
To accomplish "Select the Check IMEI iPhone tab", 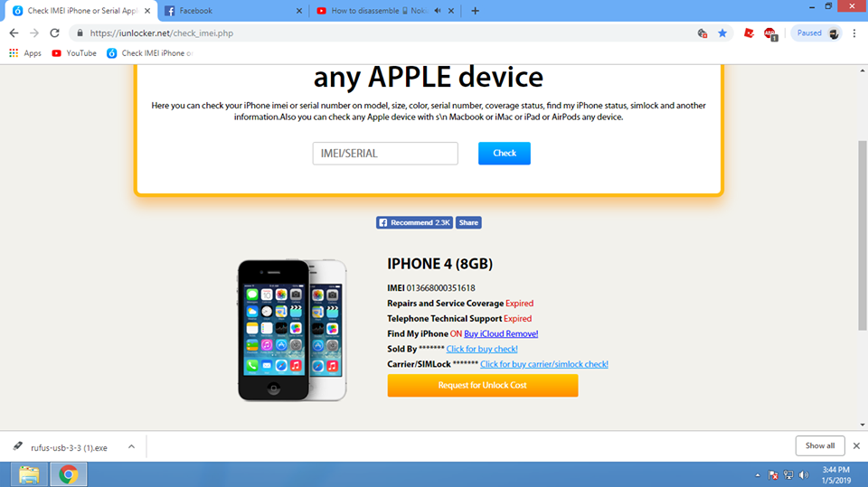I will coord(81,11).
